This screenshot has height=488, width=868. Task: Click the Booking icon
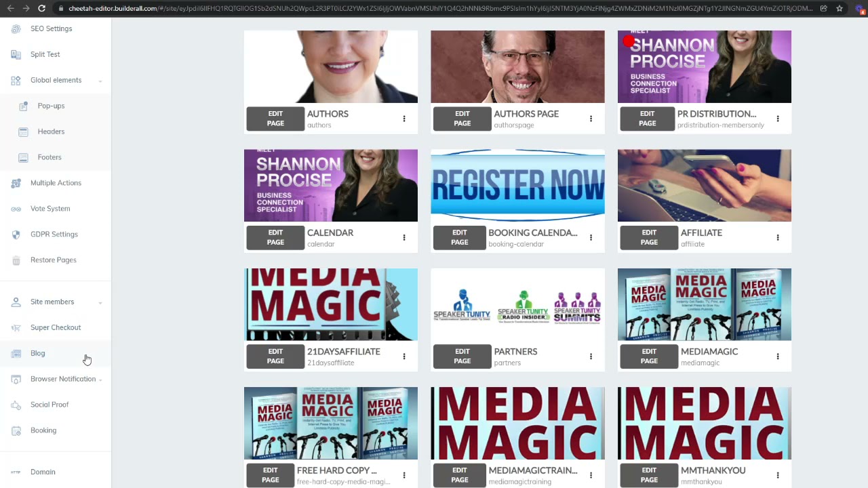pyautogui.click(x=16, y=430)
